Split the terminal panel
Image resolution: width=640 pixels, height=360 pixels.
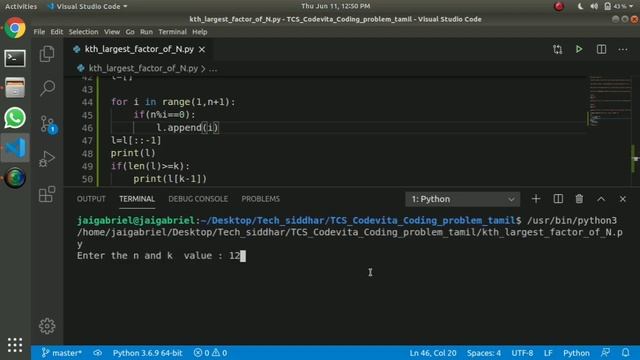click(x=558, y=199)
